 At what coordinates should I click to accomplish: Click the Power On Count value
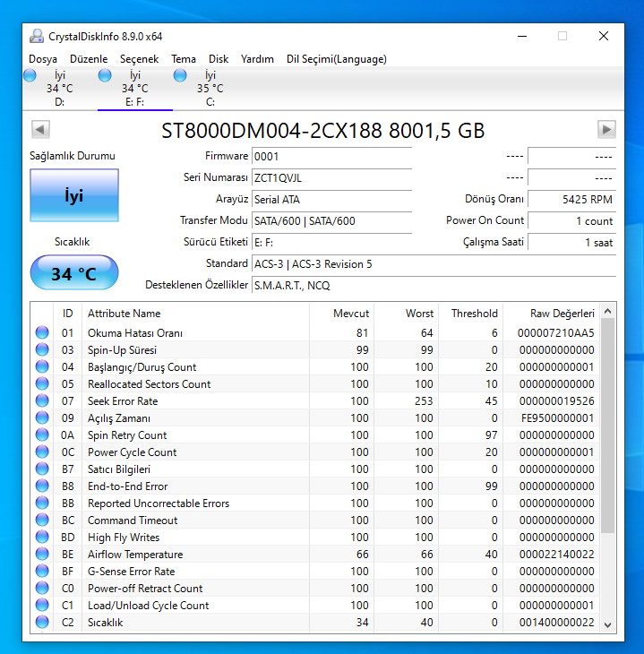571,221
